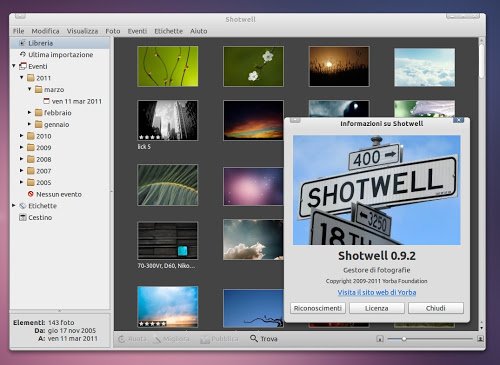The image size is (500, 365).
Task: Collapse the marzo folder
Action: click(x=30, y=89)
